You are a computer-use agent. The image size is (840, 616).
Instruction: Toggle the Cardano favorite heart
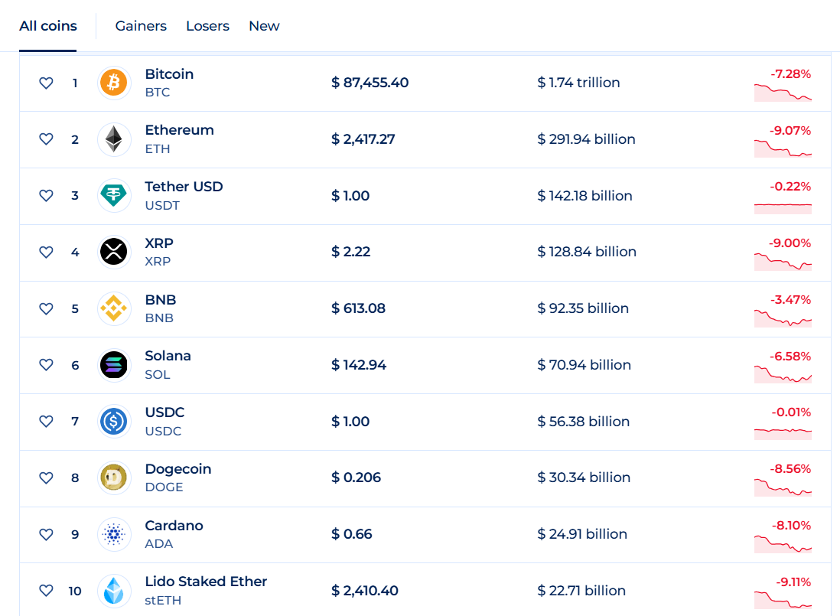(46, 534)
